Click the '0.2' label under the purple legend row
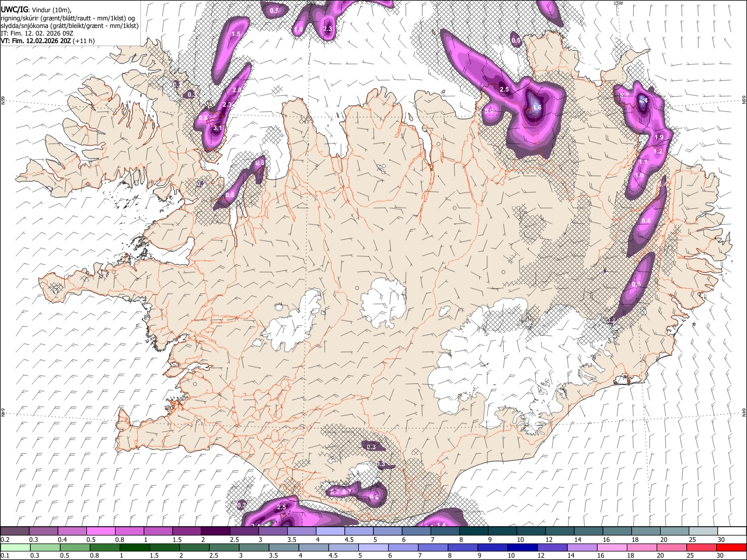The width and height of the screenshot is (747, 560). tap(5, 540)
